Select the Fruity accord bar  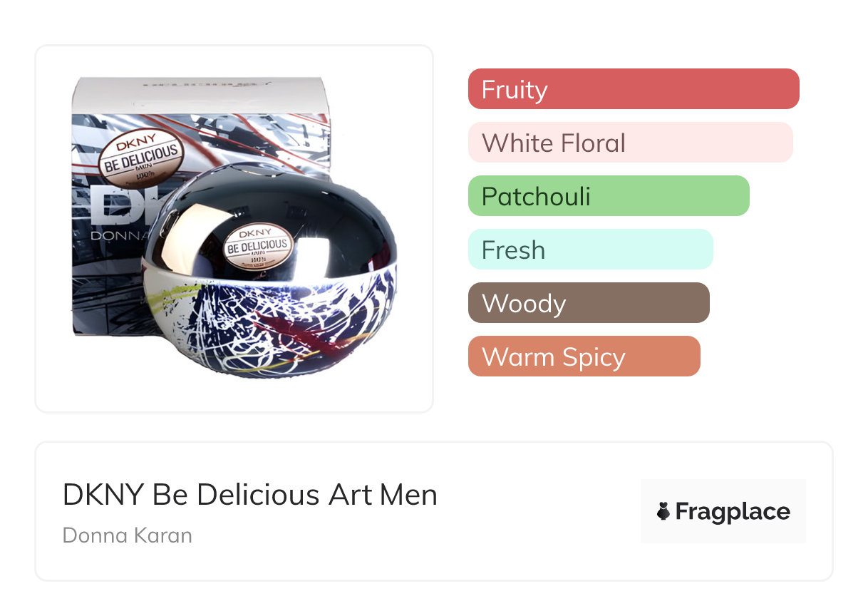click(x=633, y=89)
